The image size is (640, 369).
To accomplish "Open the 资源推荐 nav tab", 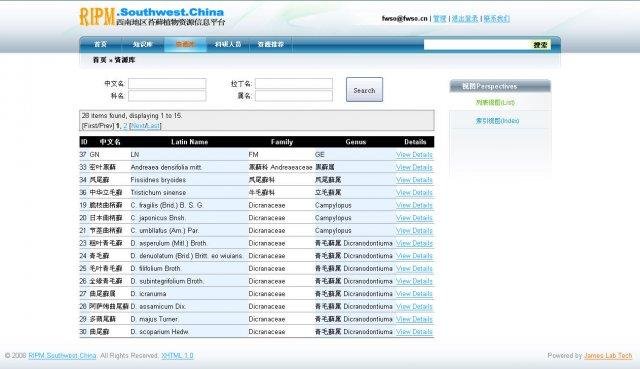I will [271, 44].
